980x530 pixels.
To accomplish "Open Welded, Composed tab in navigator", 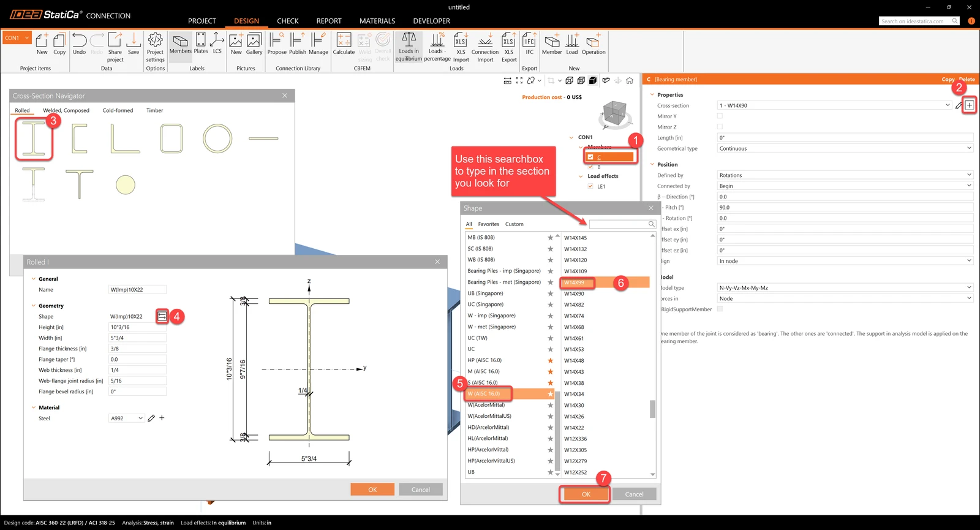I will pos(66,111).
